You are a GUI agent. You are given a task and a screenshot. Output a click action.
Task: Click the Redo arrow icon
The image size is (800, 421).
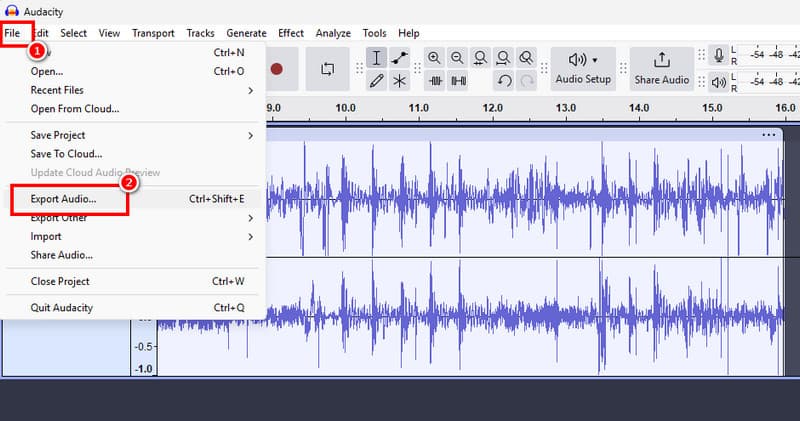[x=527, y=81]
